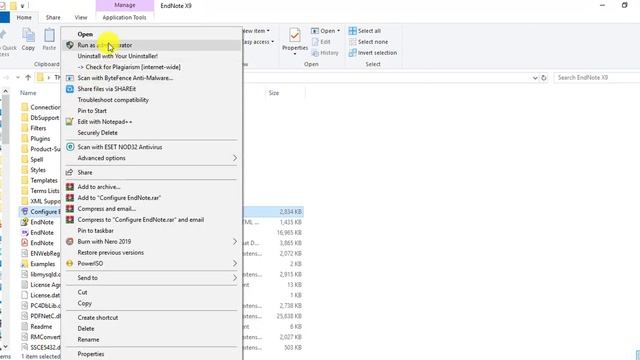Click the Examples file icon

tap(24, 264)
